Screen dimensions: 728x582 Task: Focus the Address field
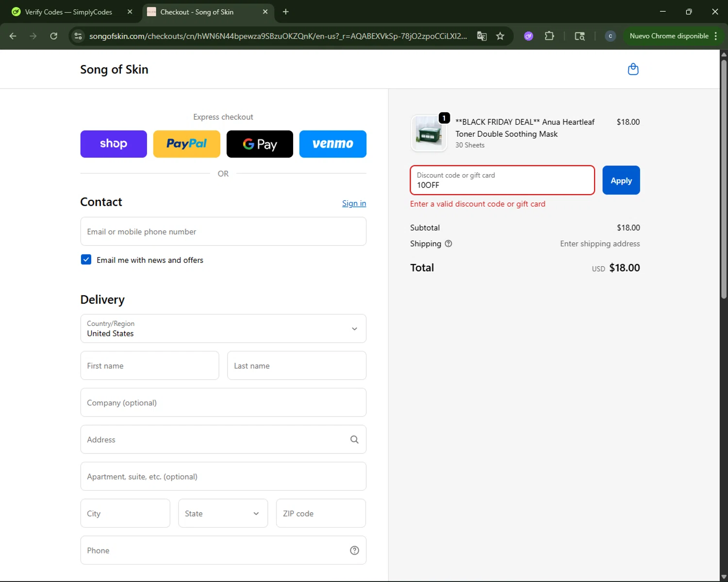[223, 439]
